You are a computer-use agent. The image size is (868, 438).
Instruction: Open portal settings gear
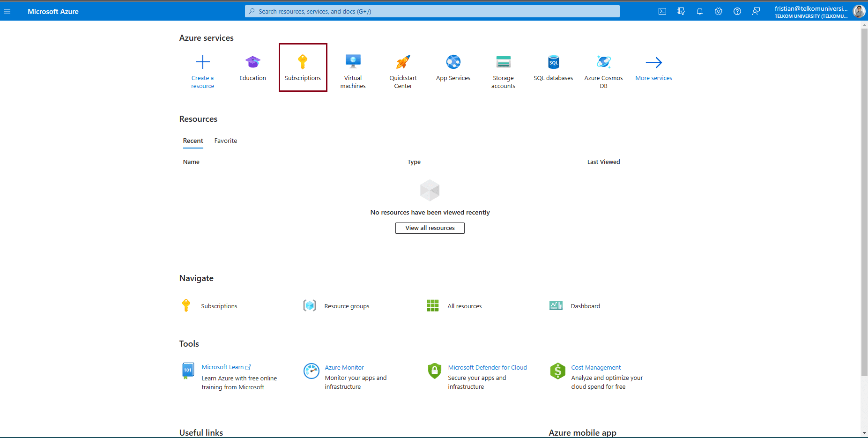tap(719, 11)
